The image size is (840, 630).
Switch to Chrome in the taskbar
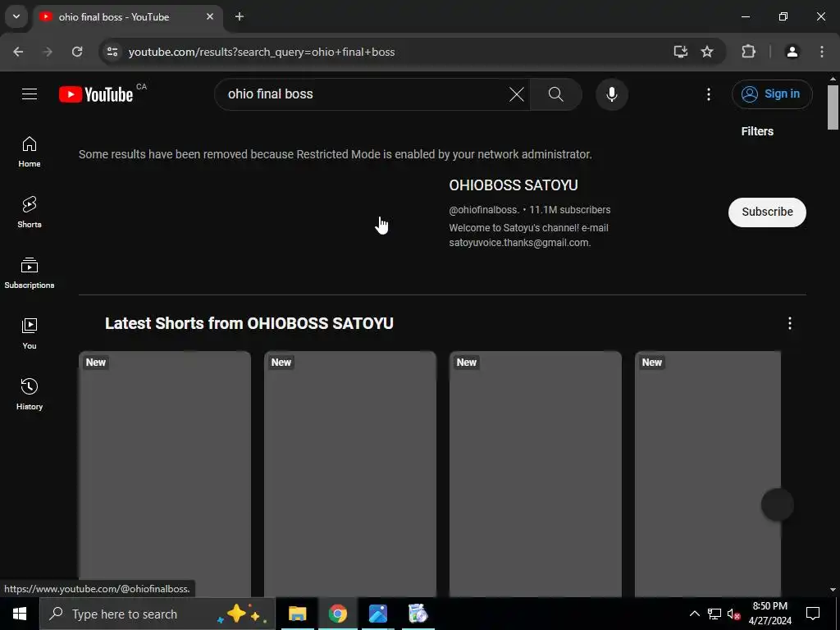click(x=337, y=614)
